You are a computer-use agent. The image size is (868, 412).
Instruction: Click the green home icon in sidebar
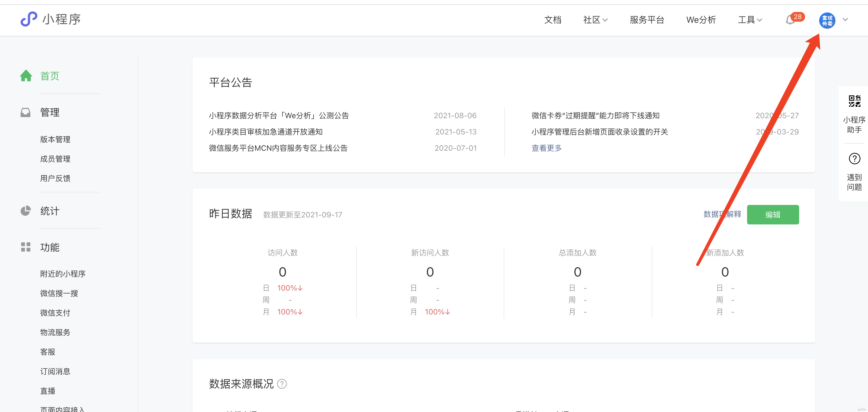[26, 76]
